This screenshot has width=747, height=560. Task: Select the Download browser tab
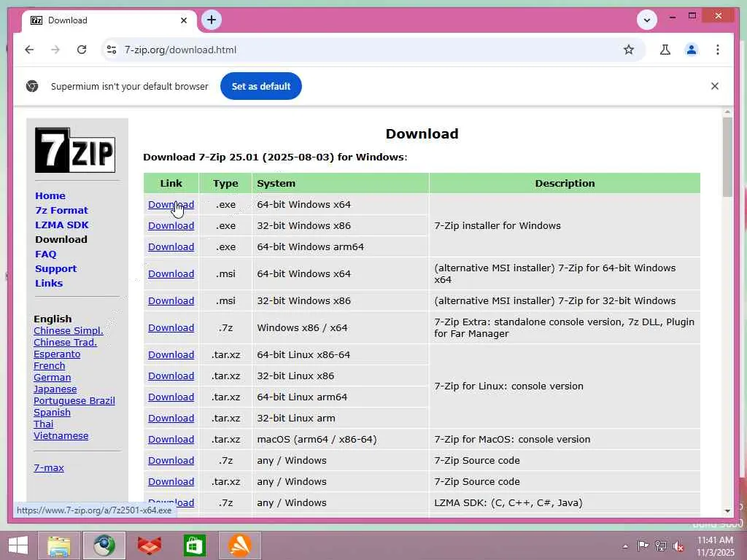click(x=109, y=20)
